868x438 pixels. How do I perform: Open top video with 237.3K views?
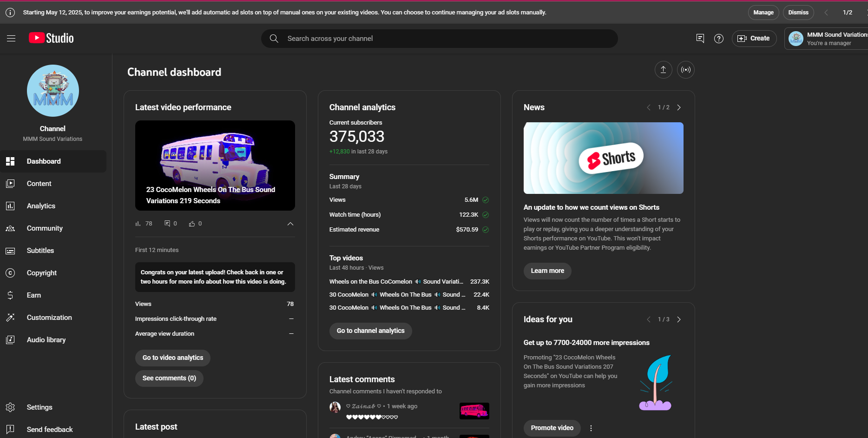coord(409,282)
